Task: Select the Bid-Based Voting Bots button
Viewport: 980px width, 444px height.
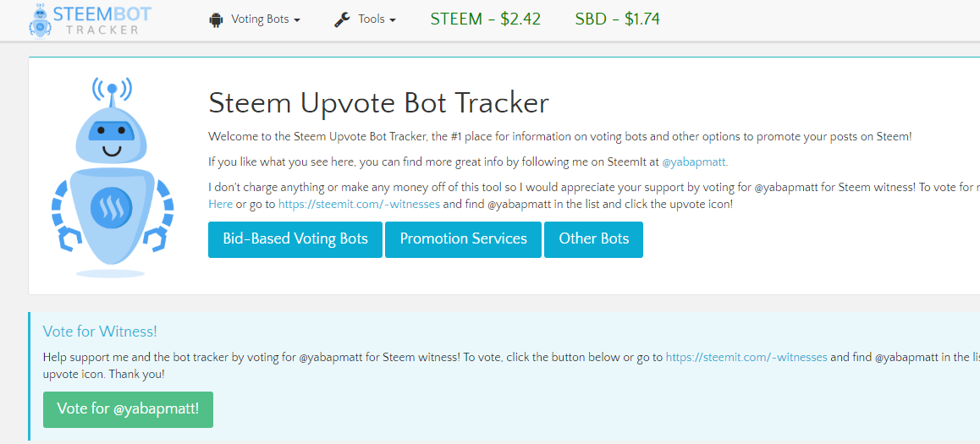Action: [295, 239]
